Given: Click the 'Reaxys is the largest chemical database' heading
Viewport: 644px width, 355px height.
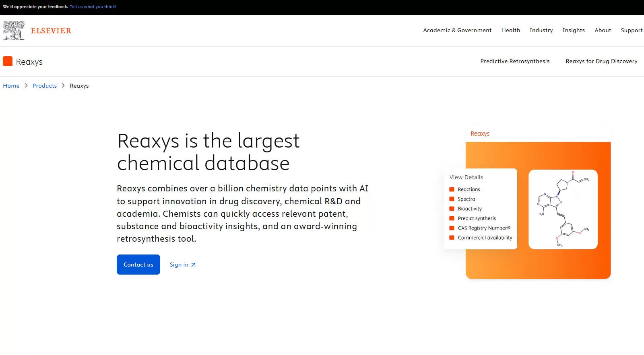Looking at the screenshot, I should click(x=208, y=152).
